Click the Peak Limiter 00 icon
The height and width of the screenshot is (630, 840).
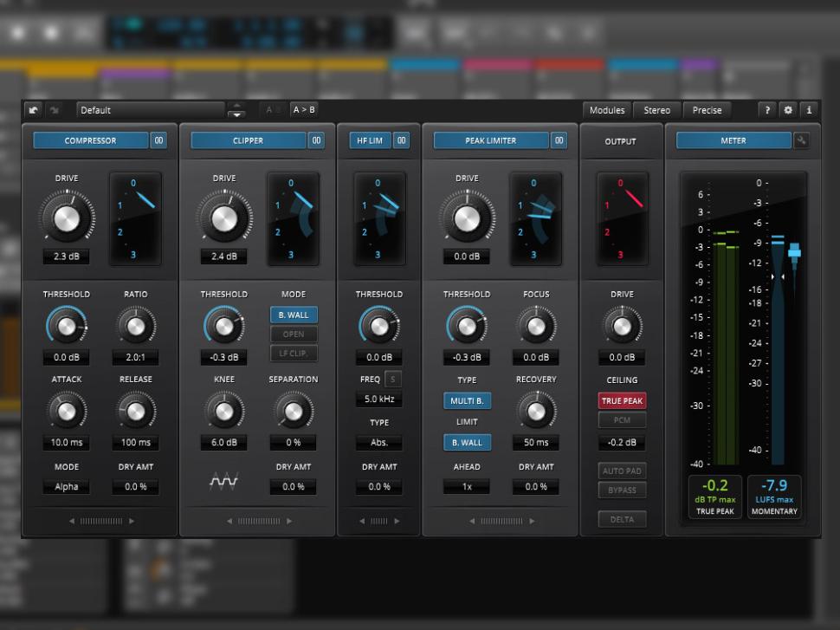(559, 140)
